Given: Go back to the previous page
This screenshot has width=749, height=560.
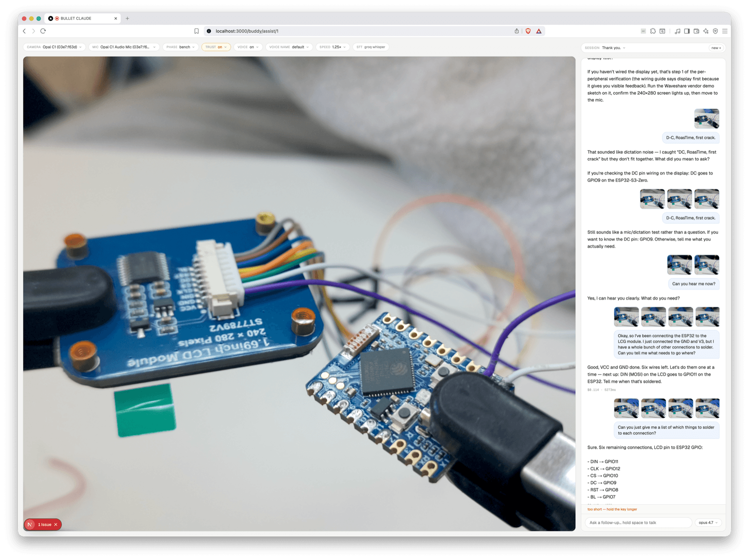Looking at the screenshot, I should click(24, 31).
